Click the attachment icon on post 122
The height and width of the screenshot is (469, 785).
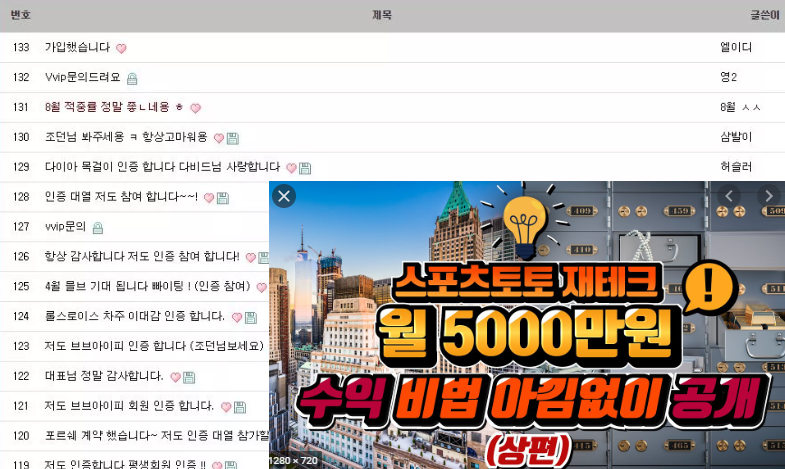pyautogui.click(x=189, y=378)
